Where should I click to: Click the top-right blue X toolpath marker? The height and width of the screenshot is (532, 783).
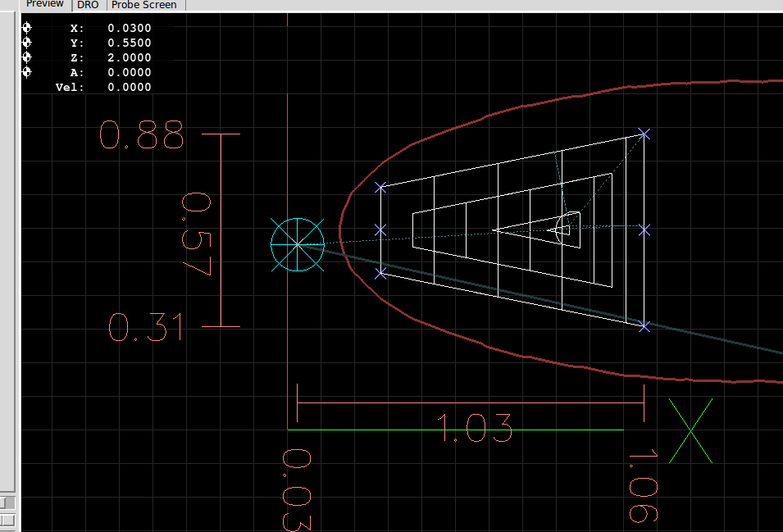644,134
